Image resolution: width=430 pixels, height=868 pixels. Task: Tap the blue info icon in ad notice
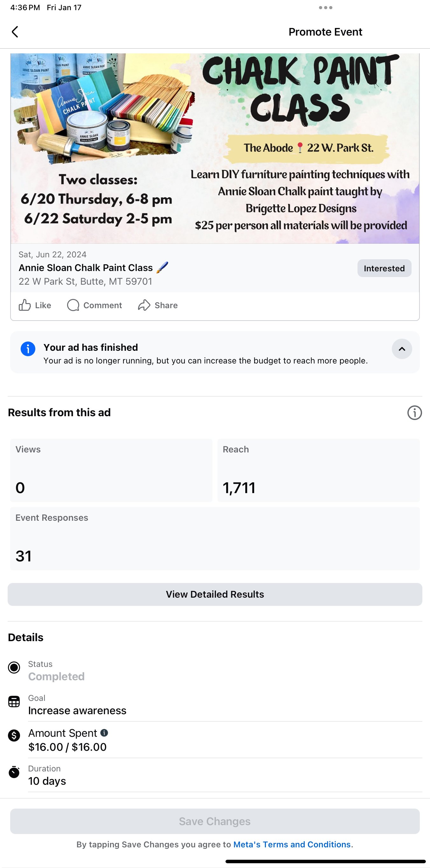[x=28, y=349]
